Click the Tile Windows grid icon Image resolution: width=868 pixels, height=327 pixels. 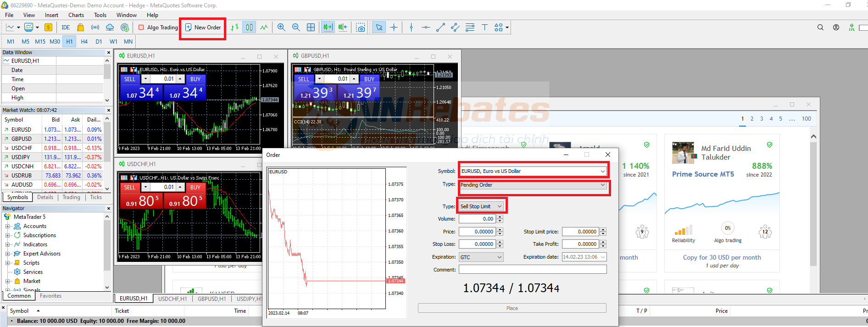tap(311, 28)
